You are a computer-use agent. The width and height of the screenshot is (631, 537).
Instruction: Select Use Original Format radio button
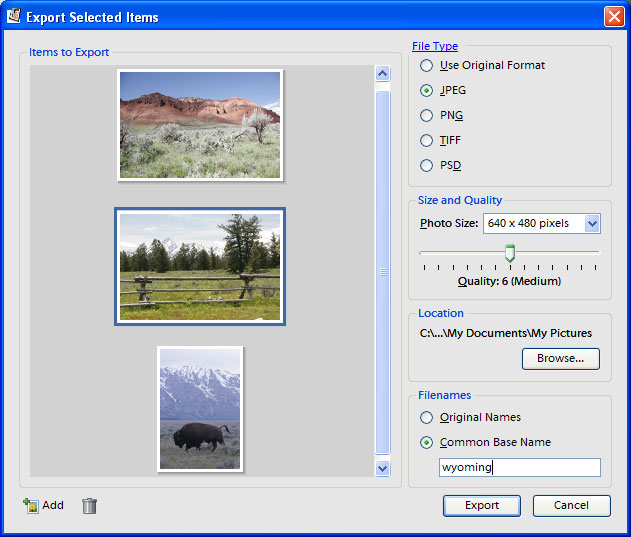(427, 66)
